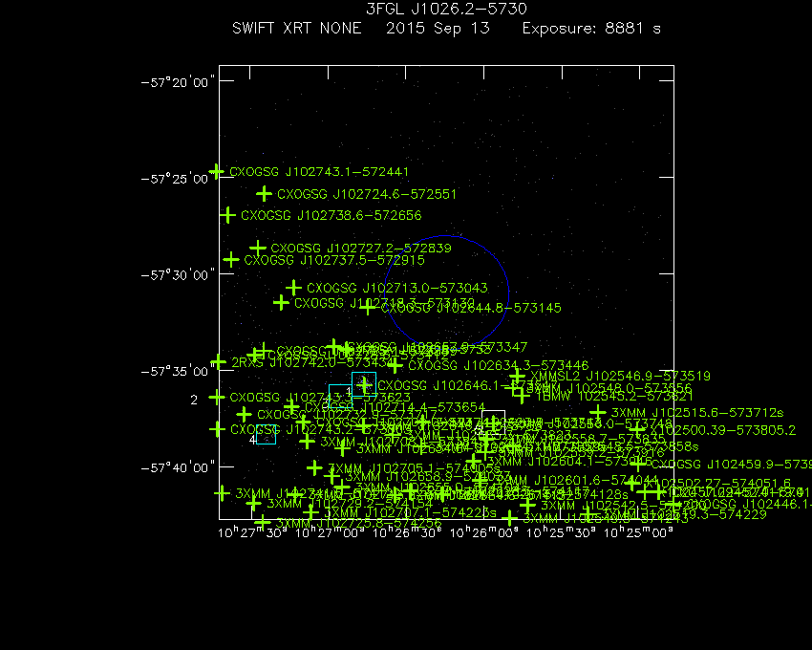Click the white square region box
812x650 pixels.
(494, 422)
